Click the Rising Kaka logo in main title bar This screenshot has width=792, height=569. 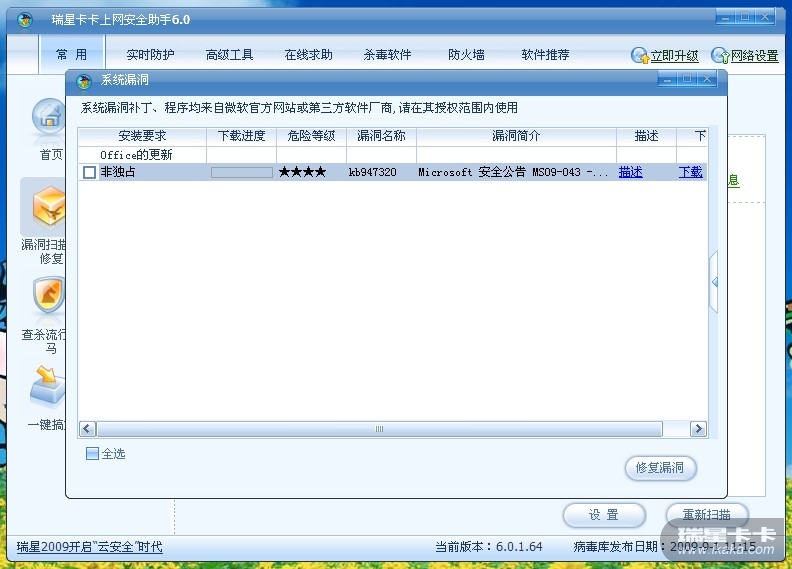(x=24, y=20)
